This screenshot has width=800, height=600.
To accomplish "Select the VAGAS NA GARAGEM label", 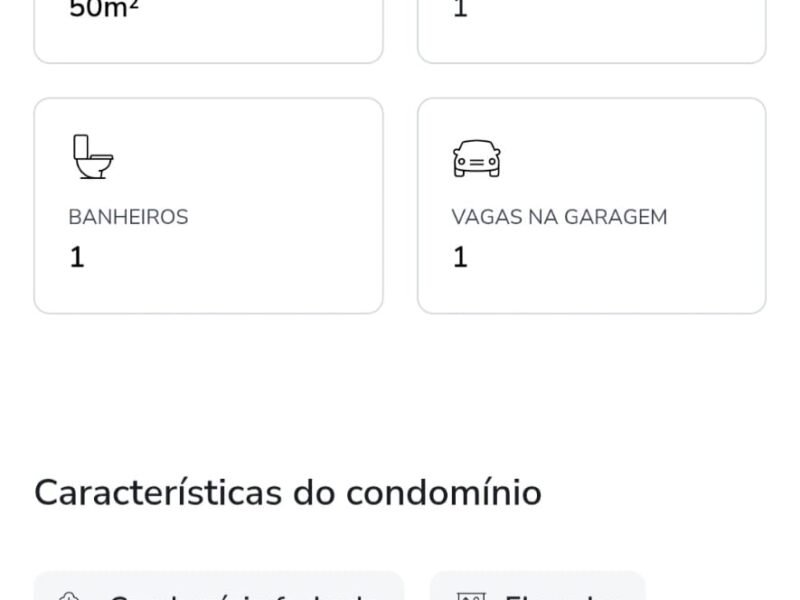I will [559, 217].
